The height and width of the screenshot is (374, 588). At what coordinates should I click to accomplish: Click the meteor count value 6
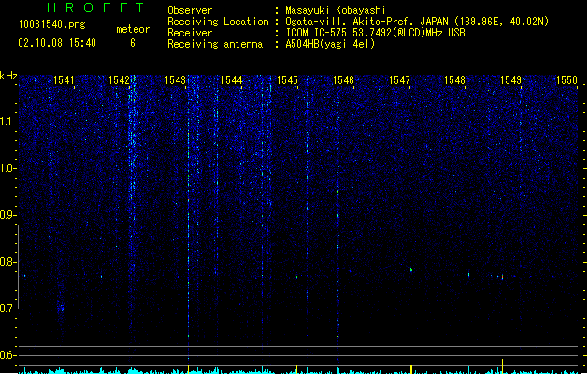coord(133,43)
